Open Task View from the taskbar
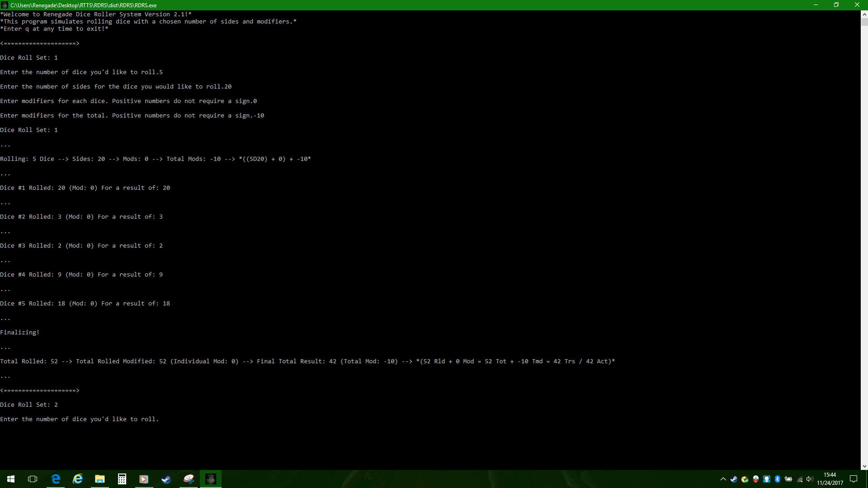 click(32, 479)
